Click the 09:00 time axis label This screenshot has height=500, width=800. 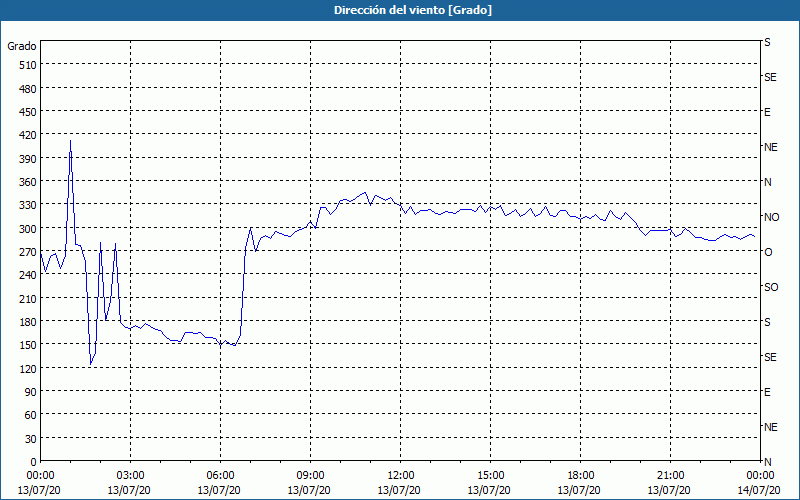[x=310, y=476]
